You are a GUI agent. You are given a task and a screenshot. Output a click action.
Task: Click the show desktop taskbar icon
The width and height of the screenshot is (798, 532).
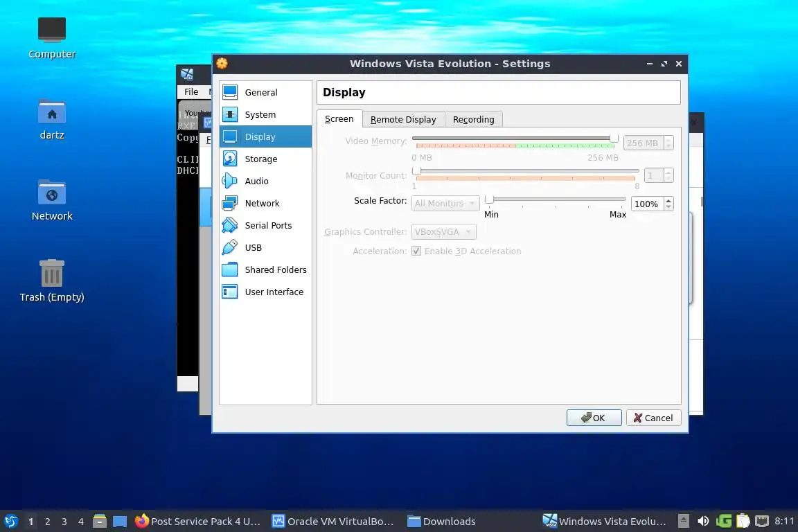[120, 521]
